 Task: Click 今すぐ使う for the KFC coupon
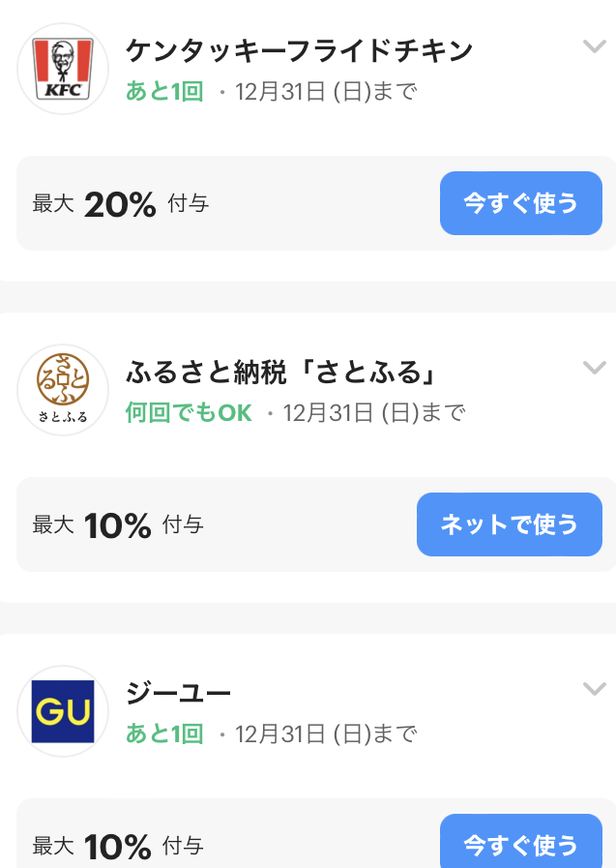tap(521, 203)
